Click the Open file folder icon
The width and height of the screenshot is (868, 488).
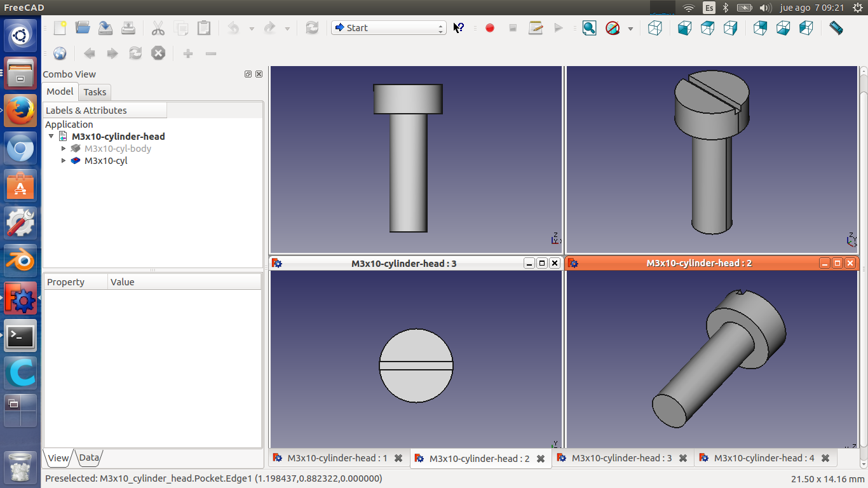click(83, 28)
